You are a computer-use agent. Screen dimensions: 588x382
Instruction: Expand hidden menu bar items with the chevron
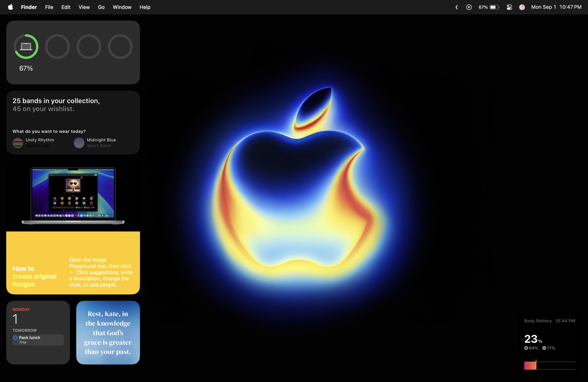click(456, 7)
